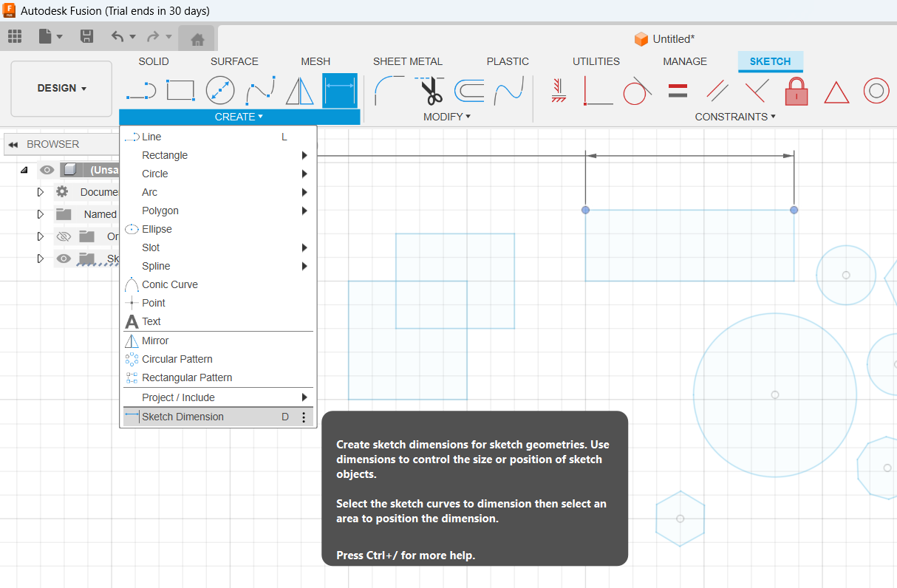Select the Fit Point Spline tool
Image resolution: width=897 pixels, height=588 pixels.
click(260, 91)
